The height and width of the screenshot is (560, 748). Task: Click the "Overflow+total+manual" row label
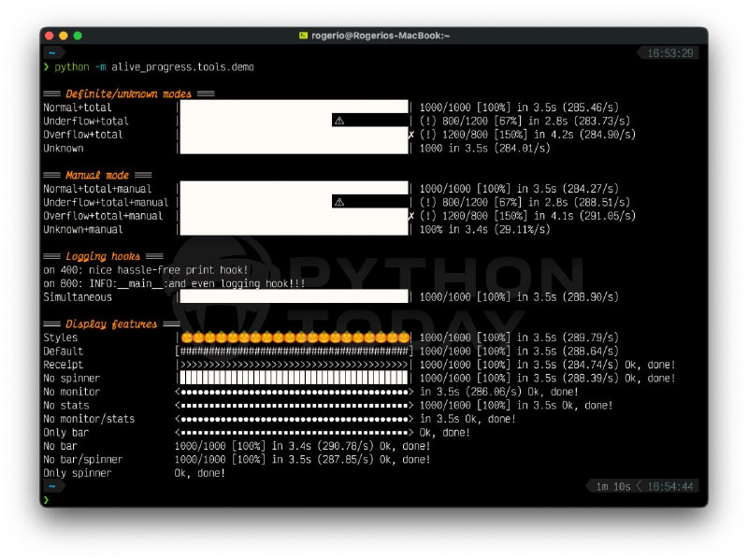103,216
